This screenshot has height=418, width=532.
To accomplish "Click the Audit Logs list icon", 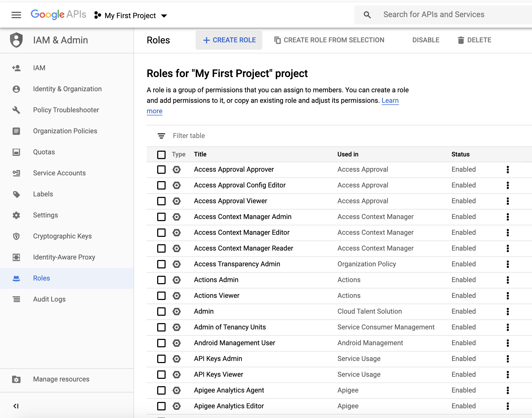I will point(16,299).
